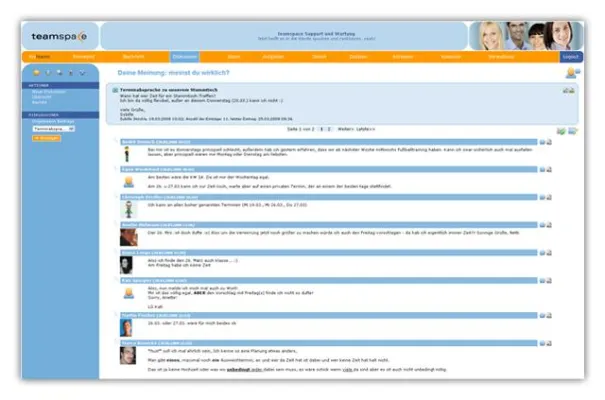605x400 pixels.
Task: Open the My Team tab
Action: pos(39,57)
